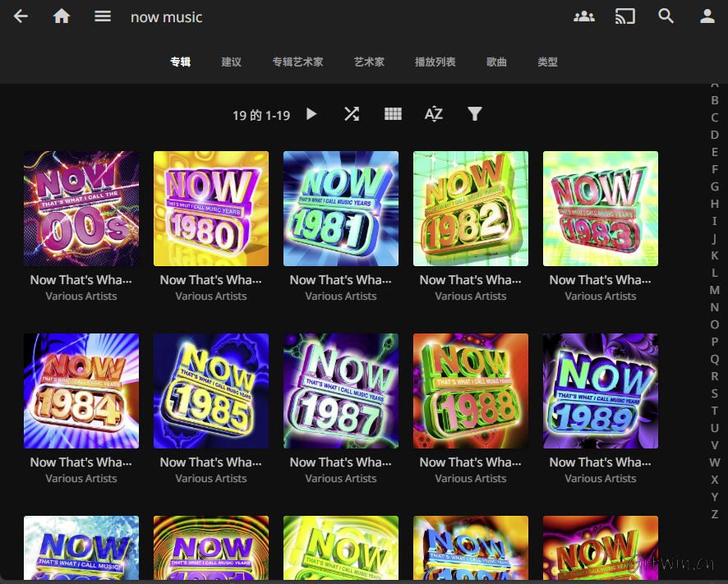This screenshot has height=584, width=728.
Task: Go back with the left arrow icon
Action: click(x=21, y=16)
